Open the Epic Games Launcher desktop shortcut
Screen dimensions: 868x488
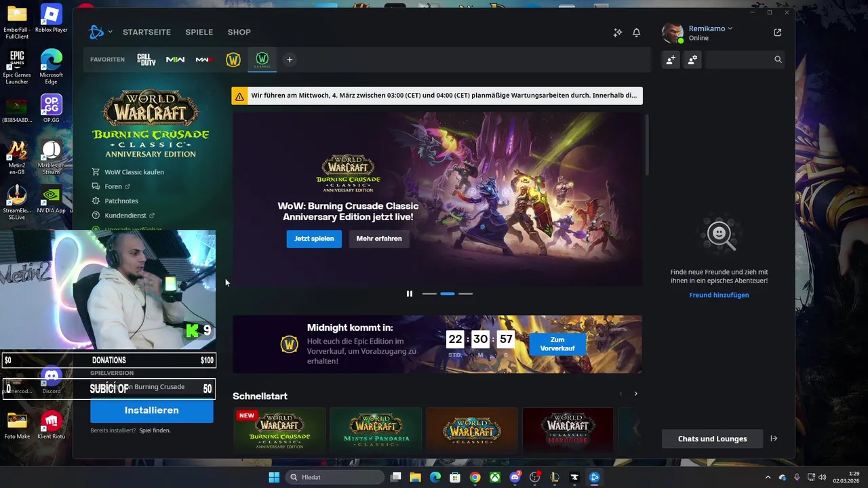tap(17, 68)
